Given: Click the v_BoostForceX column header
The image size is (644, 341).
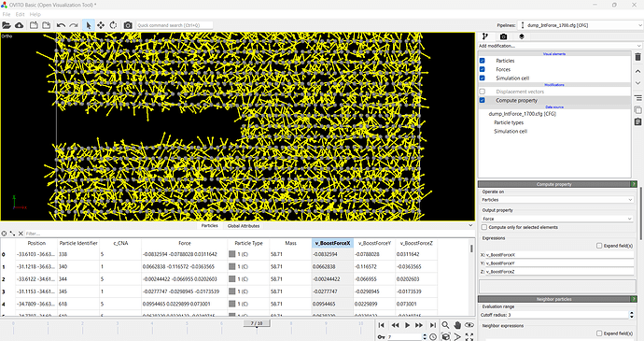Looking at the screenshot, I should click(x=332, y=243).
